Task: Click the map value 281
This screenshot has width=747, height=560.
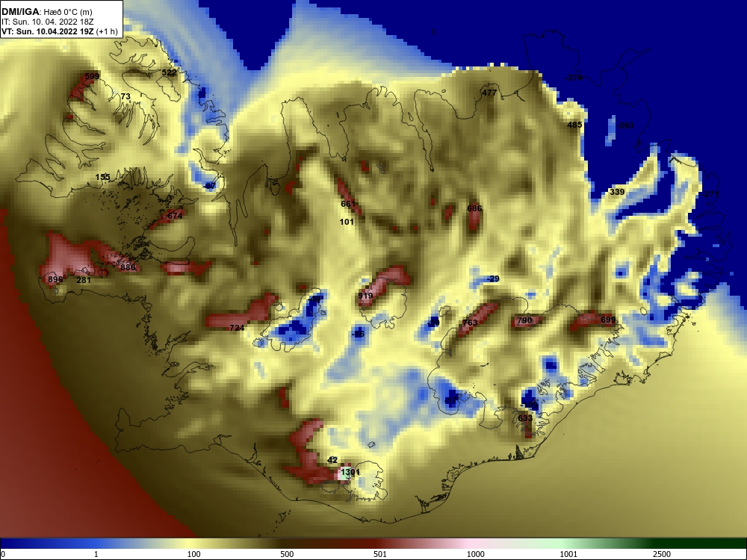Action: (x=84, y=280)
